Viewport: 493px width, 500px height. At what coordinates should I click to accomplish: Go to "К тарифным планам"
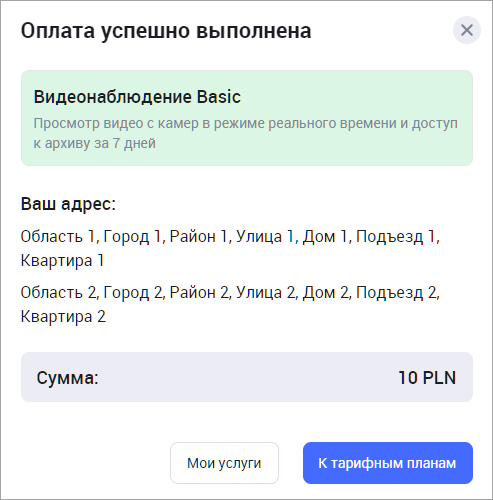pyautogui.click(x=388, y=463)
